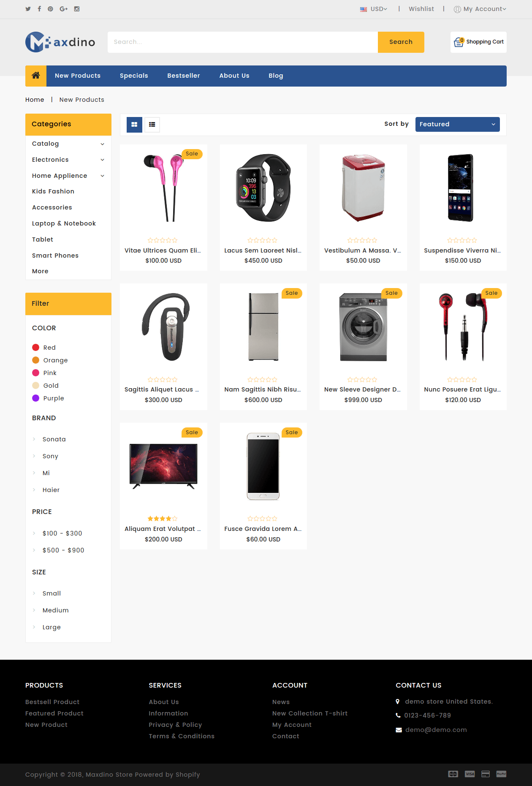Click into the Search input field
This screenshot has width=532, height=786.
243,42
